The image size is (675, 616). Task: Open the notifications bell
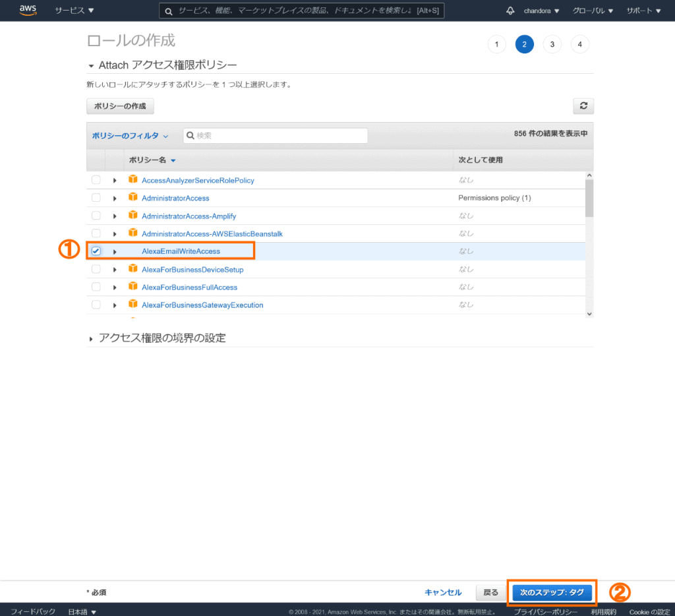[510, 11]
